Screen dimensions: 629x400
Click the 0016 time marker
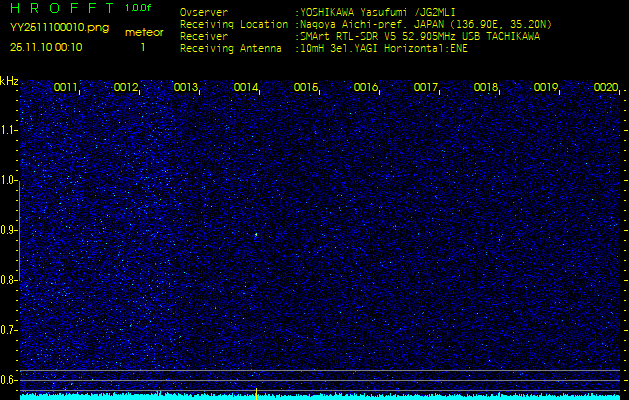click(x=366, y=87)
